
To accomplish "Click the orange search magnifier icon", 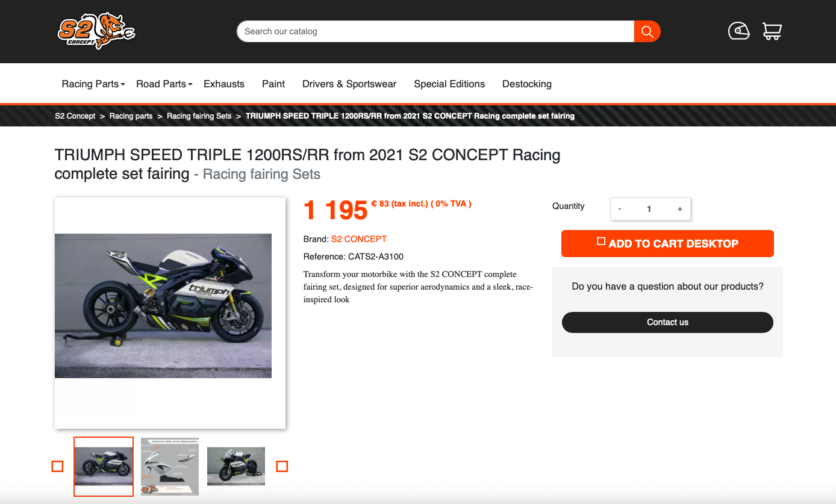I will pos(647,31).
